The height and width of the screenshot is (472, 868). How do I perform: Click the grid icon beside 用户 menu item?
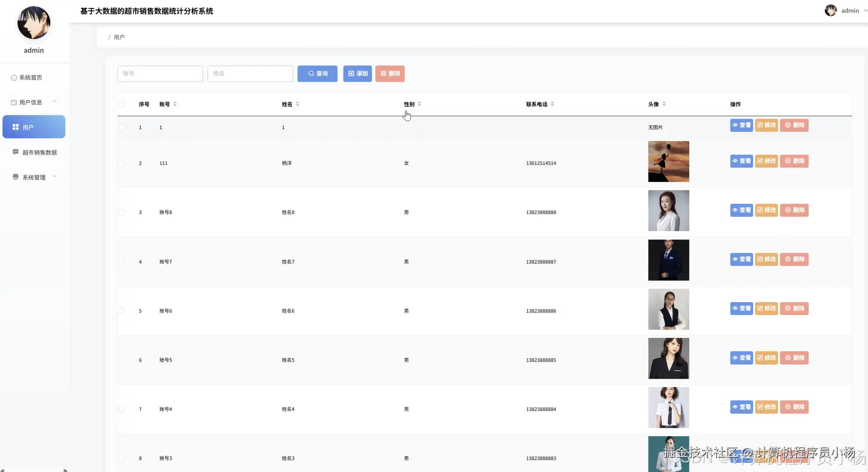[x=15, y=127]
